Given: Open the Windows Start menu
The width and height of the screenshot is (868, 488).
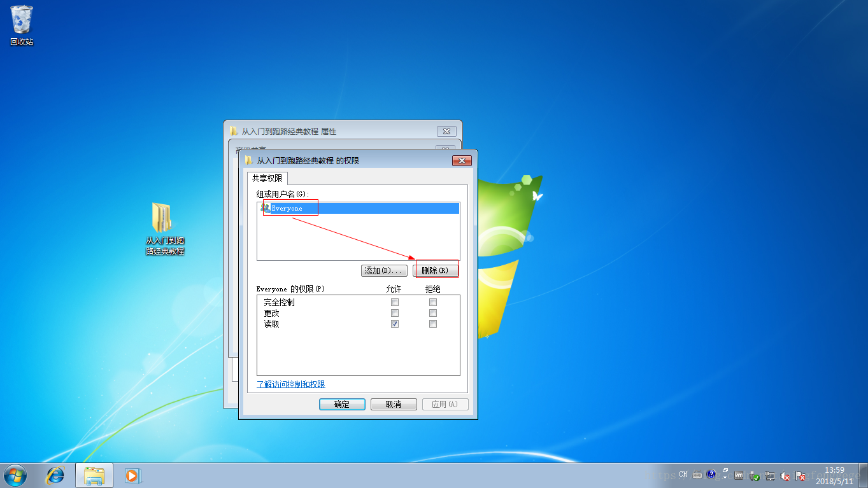Looking at the screenshot, I should coord(15,475).
